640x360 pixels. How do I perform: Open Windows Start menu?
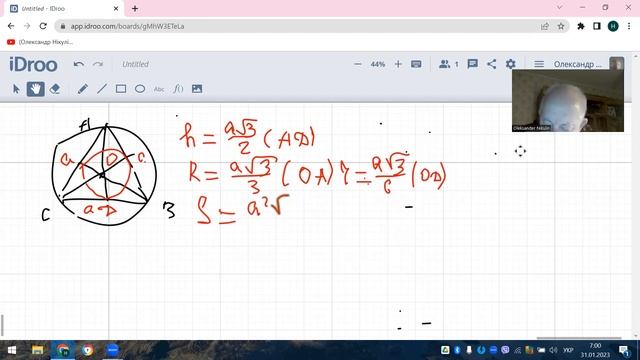coord(12,350)
